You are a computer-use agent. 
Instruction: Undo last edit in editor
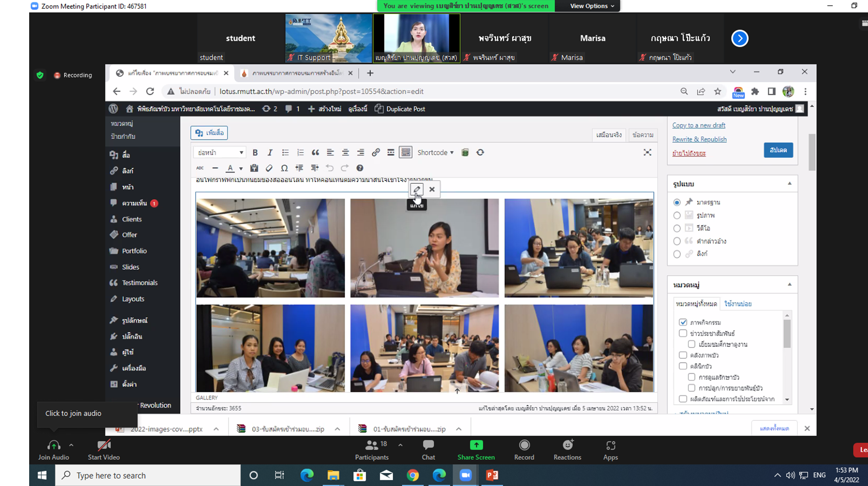tap(329, 168)
